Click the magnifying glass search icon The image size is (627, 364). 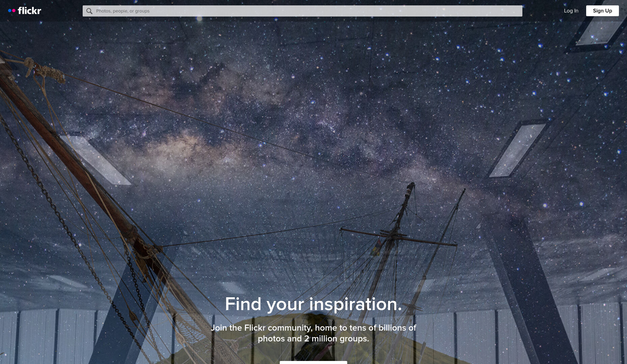pyautogui.click(x=89, y=11)
